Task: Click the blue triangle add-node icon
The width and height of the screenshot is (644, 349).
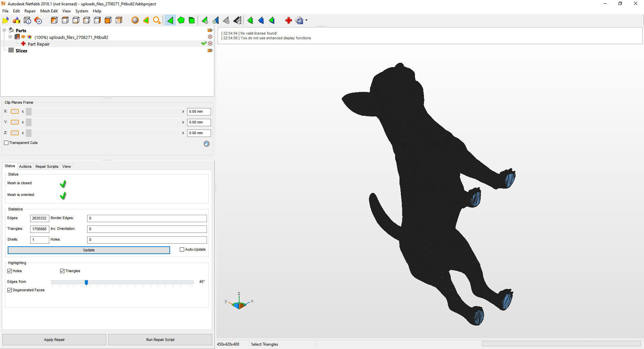Action: (x=216, y=20)
